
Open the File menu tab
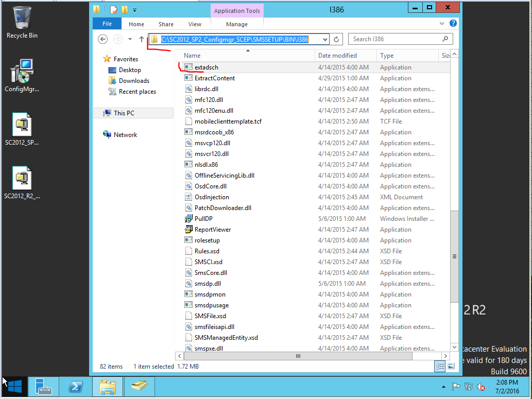coord(107,24)
